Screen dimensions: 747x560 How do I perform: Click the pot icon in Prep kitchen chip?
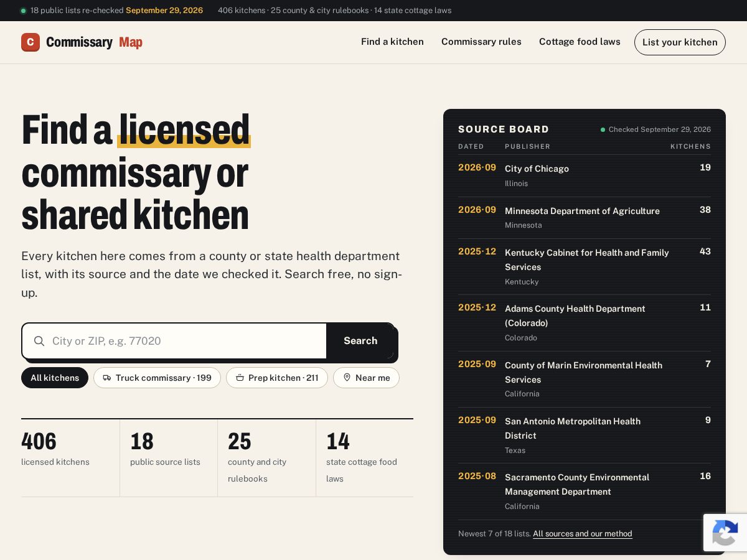(x=240, y=378)
